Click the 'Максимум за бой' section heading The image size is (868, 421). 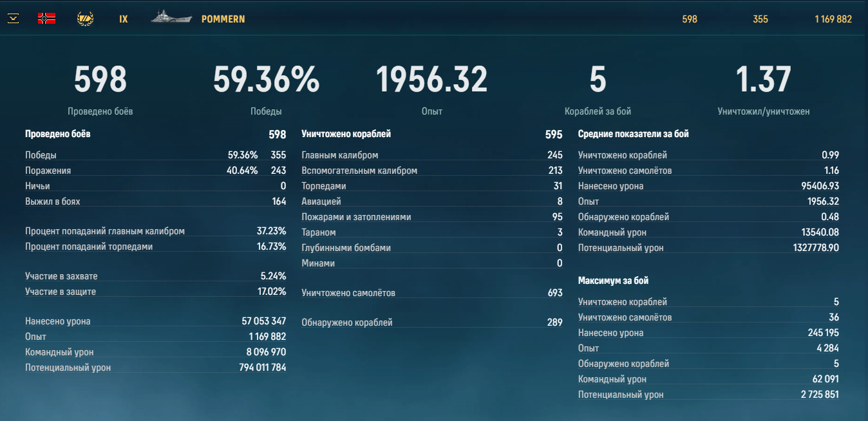click(613, 281)
